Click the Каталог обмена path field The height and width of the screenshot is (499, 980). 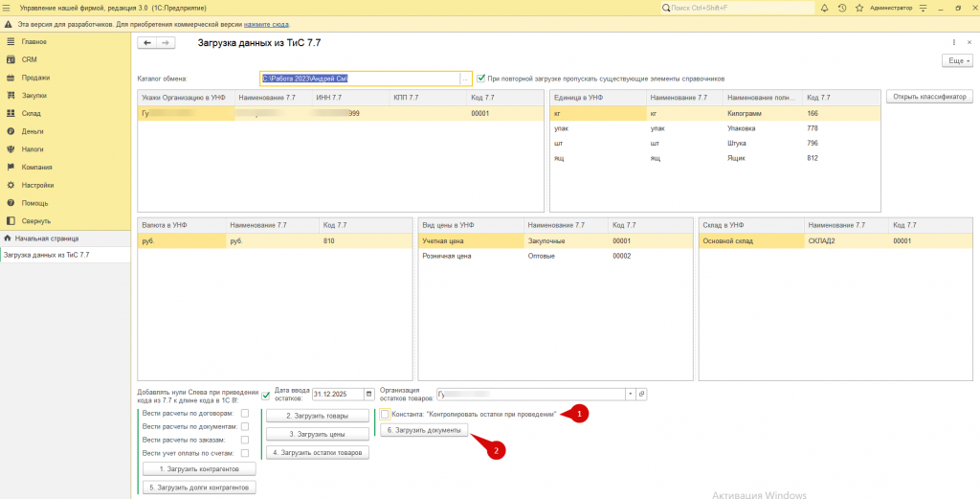click(x=360, y=79)
